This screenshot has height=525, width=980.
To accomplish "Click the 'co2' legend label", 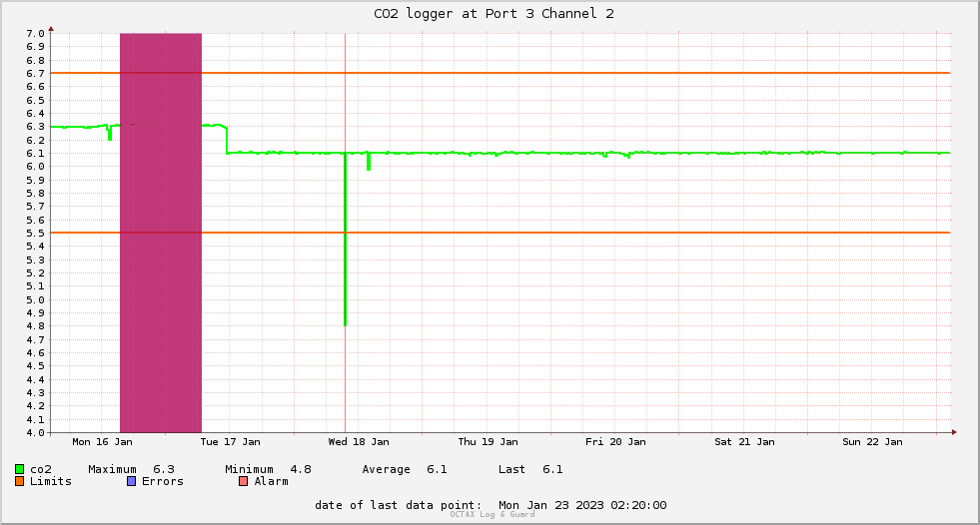I will point(41,469).
